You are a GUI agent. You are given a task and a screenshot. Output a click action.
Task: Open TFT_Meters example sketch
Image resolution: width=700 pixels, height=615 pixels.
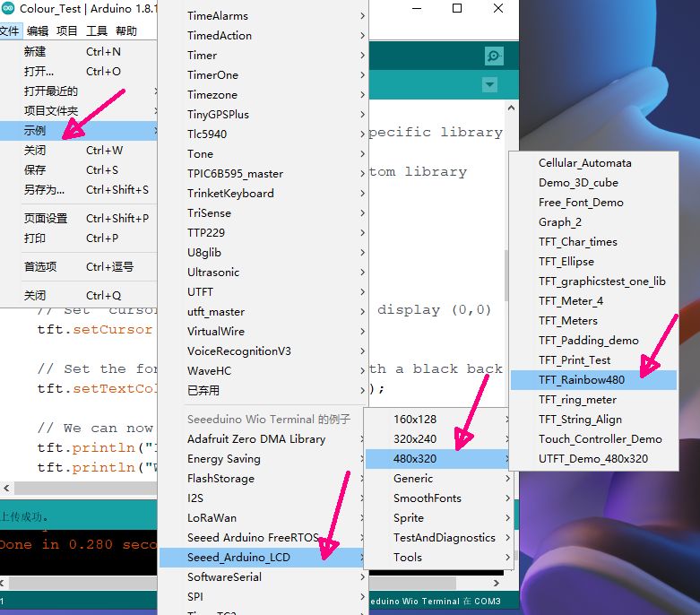(593, 321)
